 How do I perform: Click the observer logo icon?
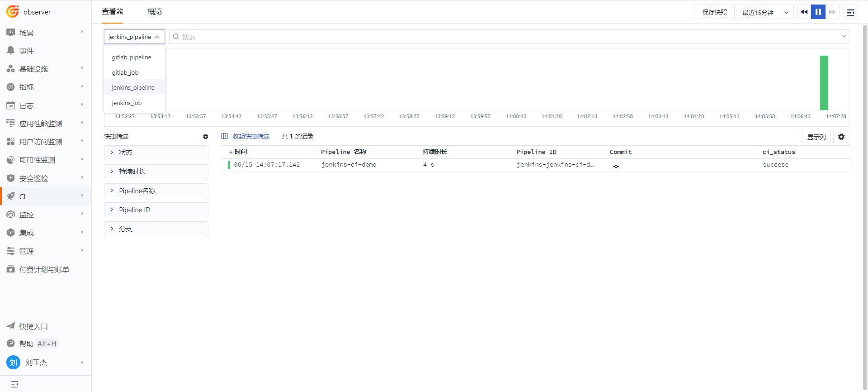click(x=13, y=12)
